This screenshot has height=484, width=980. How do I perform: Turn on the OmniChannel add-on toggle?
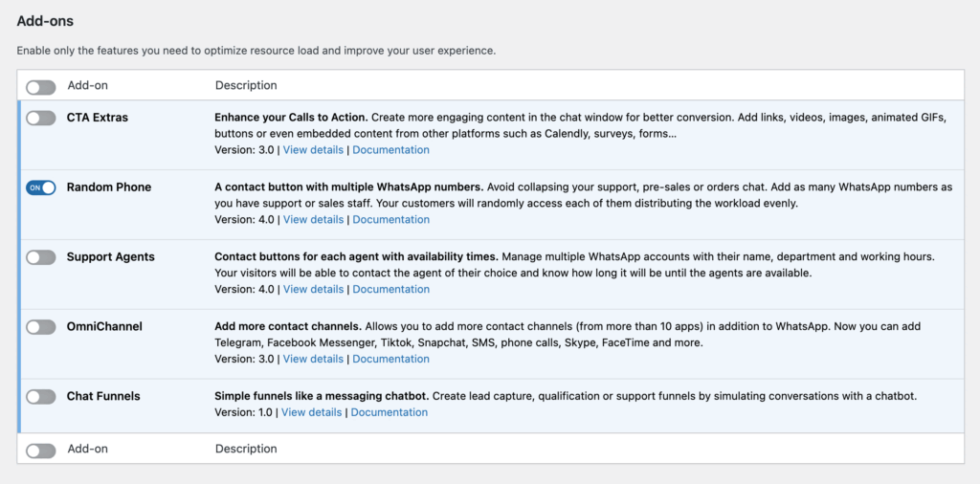41,327
